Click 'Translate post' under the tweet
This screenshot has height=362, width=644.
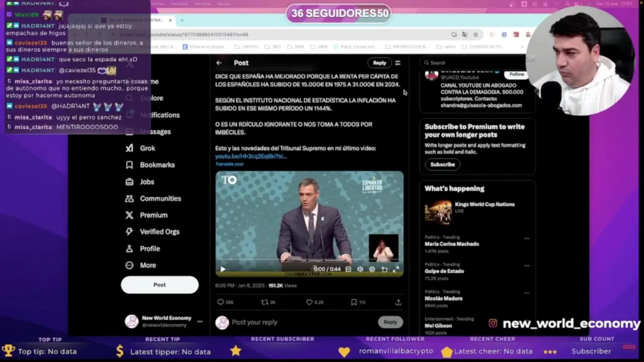point(229,164)
